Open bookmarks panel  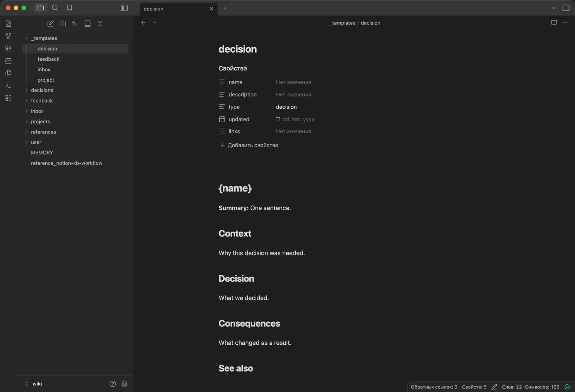click(x=69, y=8)
